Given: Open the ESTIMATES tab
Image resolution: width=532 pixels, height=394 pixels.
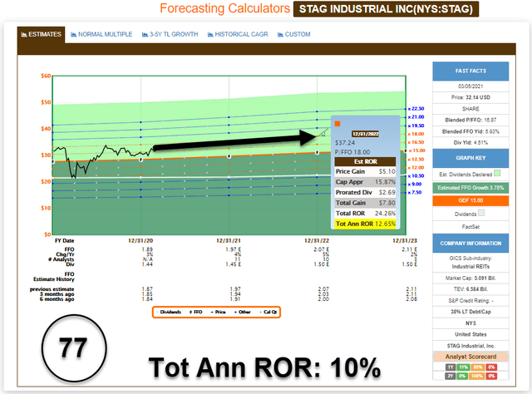Looking at the screenshot, I should [41, 34].
